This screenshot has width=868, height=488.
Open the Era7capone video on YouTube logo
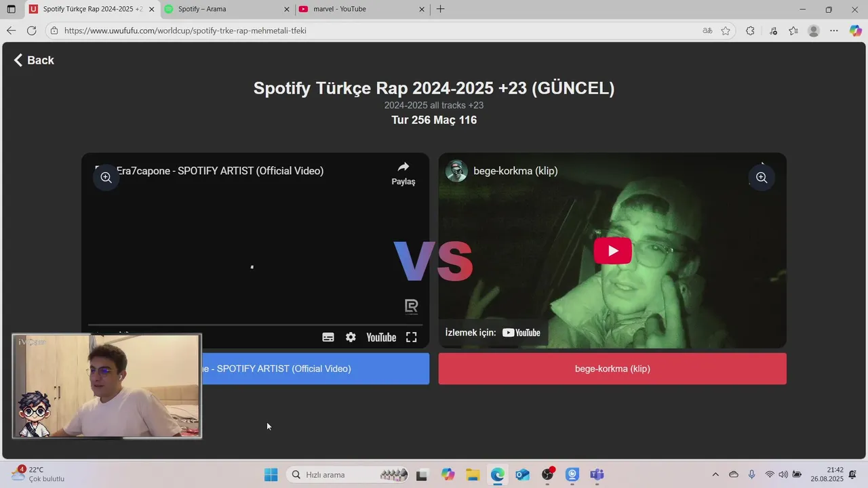[x=381, y=338]
